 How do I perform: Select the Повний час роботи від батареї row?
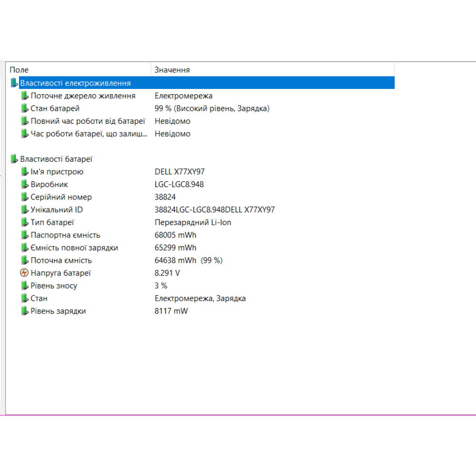click(88, 121)
